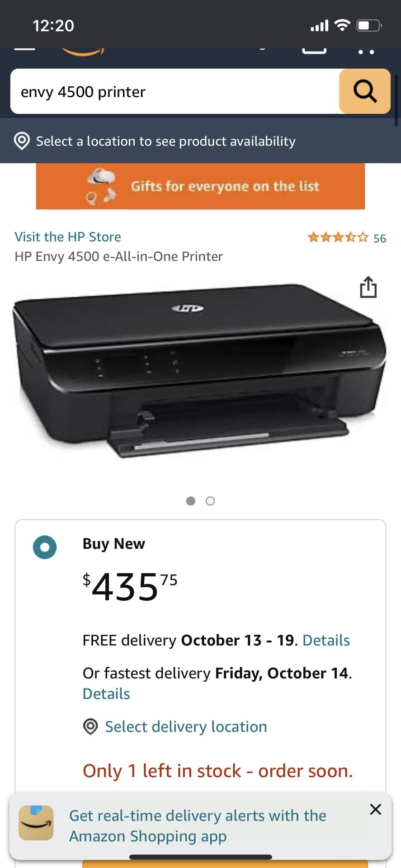This screenshot has width=401, height=868.
Task: Tap the cart icon in the top bar
Action: tap(314, 50)
